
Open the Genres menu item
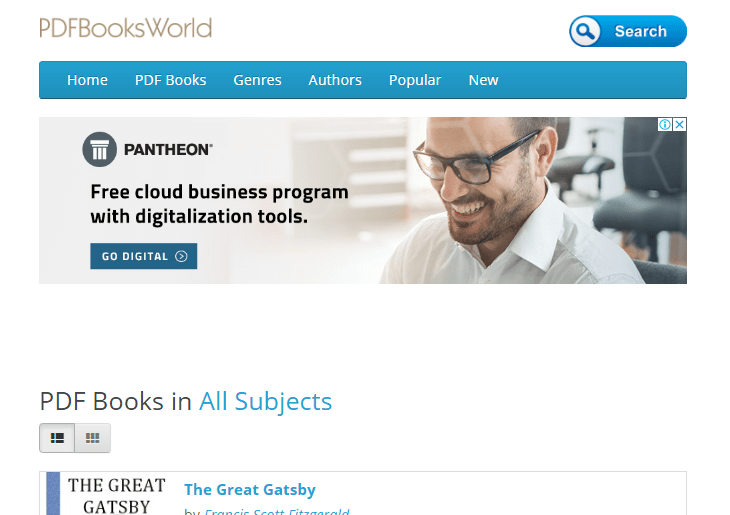tap(257, 80)
